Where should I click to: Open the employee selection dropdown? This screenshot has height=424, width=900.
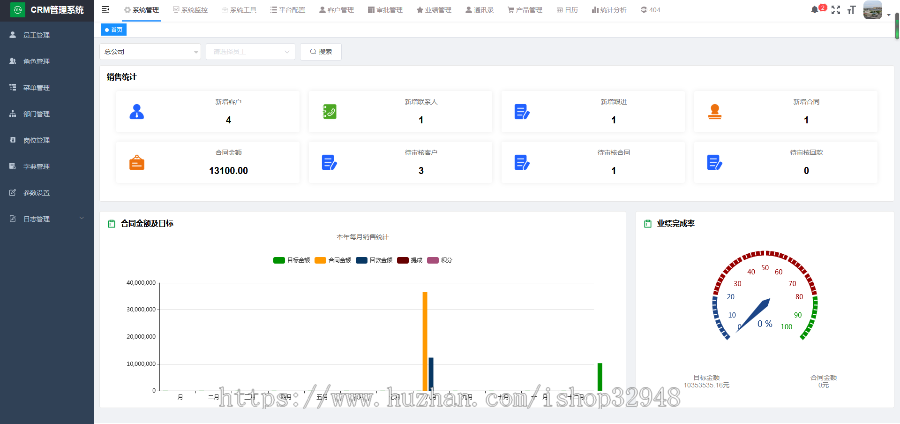point(250,51)
